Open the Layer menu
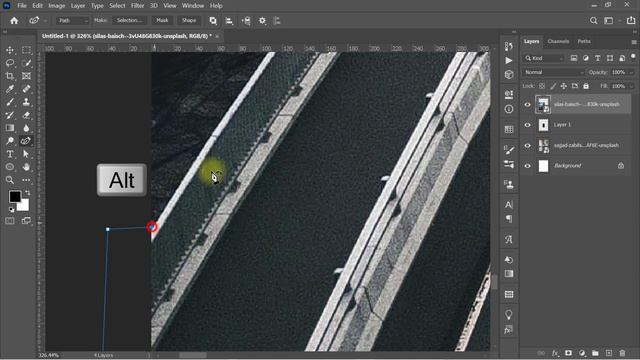The height and width of the screenshot is (360, 640). [78, 6]
